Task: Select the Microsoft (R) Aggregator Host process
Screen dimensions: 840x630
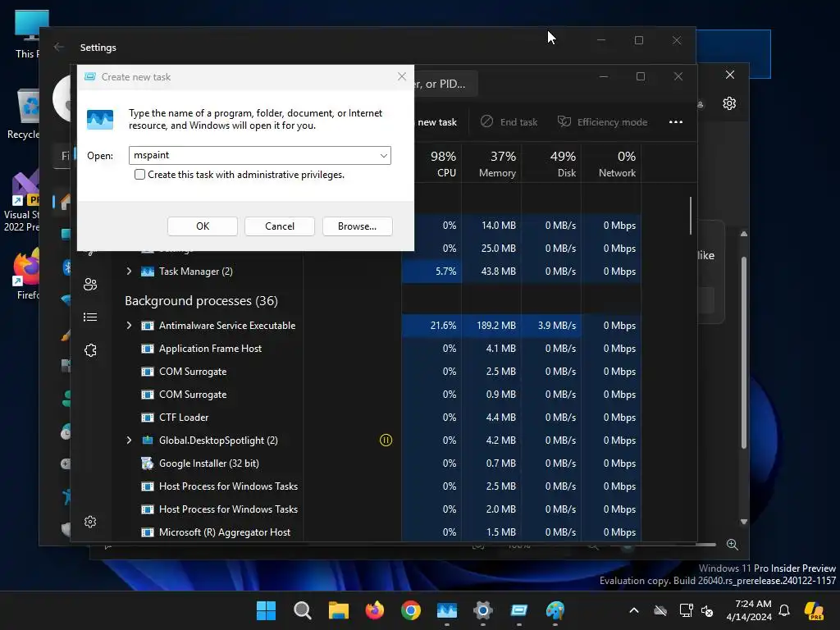Action: (225, 532)
